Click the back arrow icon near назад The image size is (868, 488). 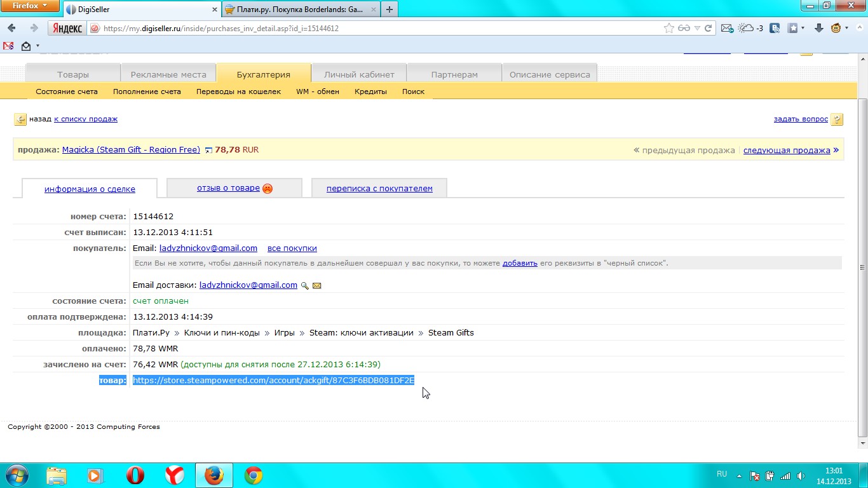(20, 119)
